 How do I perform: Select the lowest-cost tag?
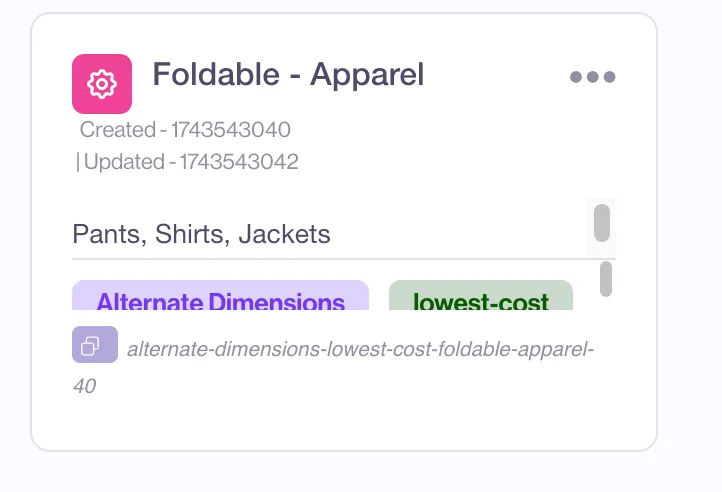pos(481,295)
